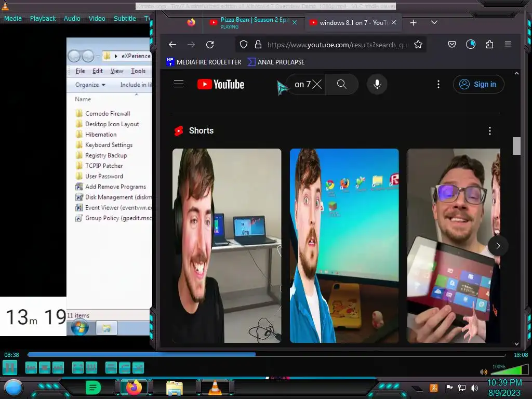Open MEDIAFIRE ROULETTER bookmark
532x399 pixels.
(204, 62)
